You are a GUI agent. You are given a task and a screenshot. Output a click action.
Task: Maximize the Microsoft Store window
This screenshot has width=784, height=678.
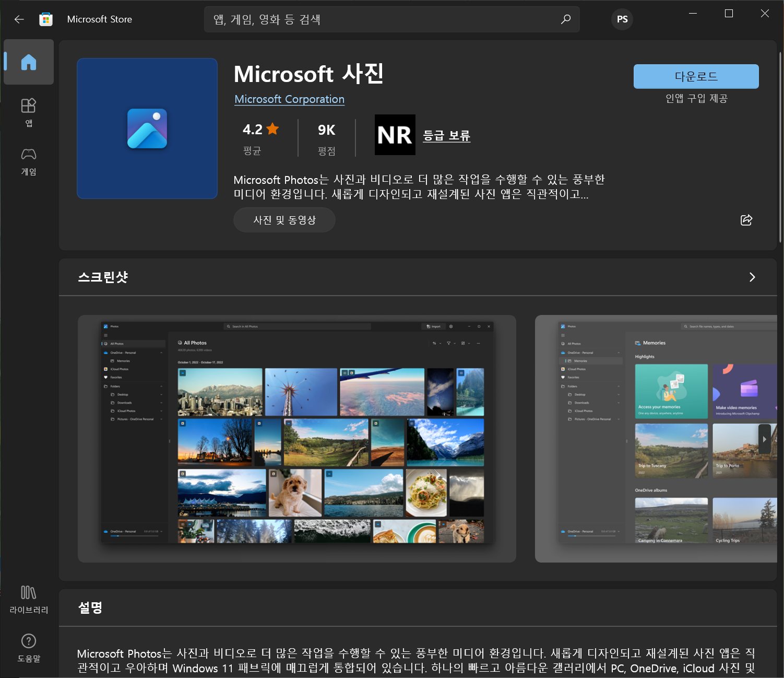[729, 14]
